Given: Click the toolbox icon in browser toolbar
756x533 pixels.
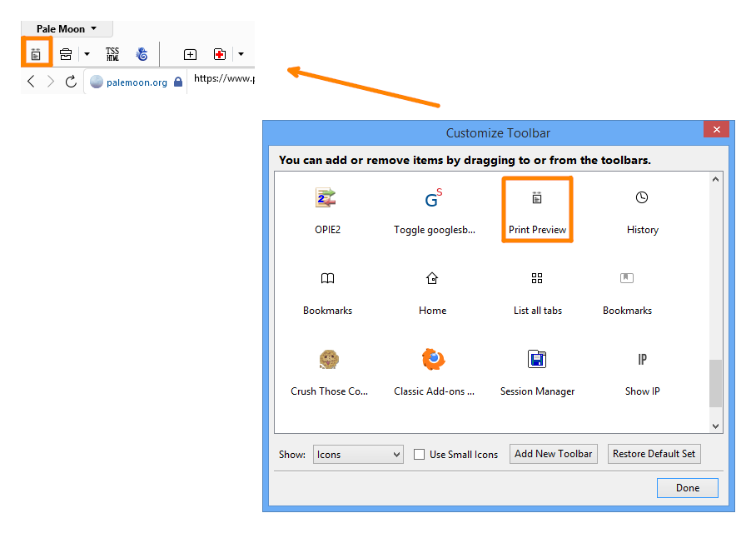Looking at the screenshot, I should pos(66,54).
